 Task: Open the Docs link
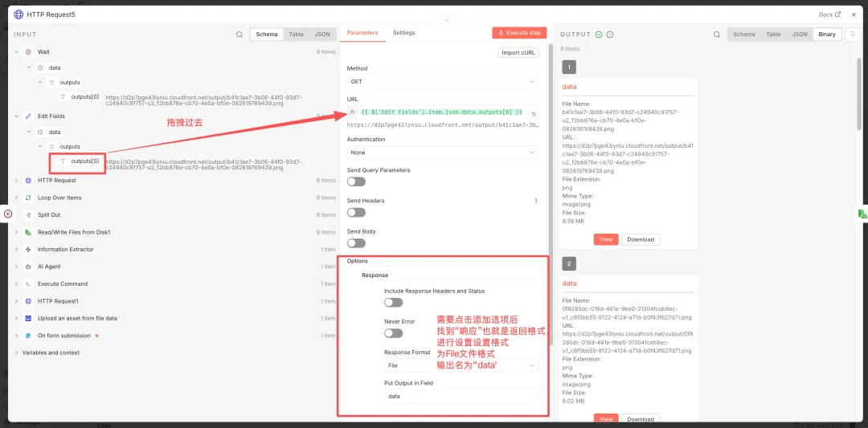tap(829, 15)
